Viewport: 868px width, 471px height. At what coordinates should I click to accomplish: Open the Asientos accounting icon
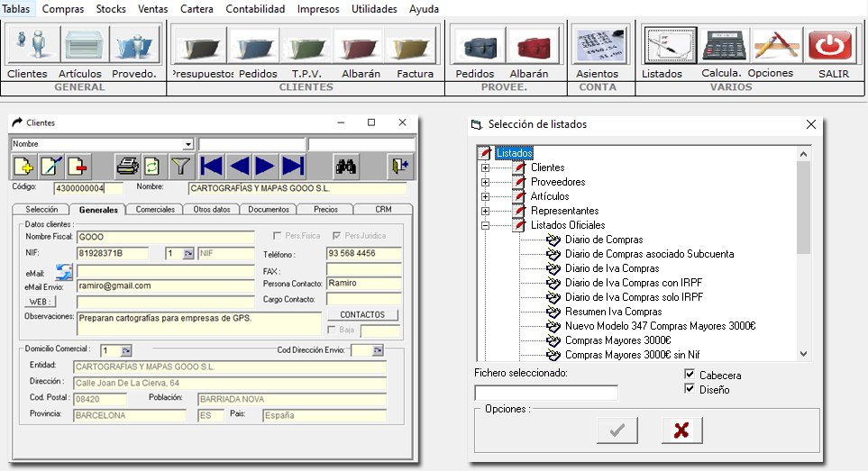tap(597, 45)
